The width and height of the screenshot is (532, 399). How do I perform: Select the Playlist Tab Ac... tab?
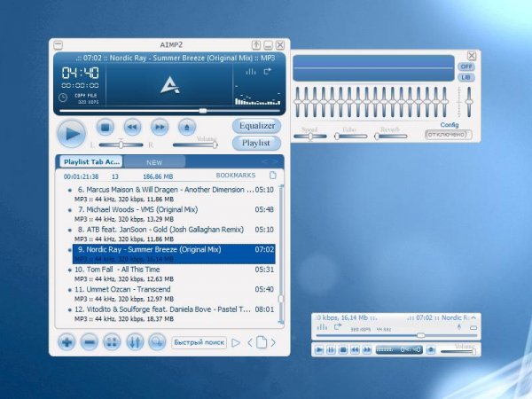pyautogui.click(x=91, y=162)
